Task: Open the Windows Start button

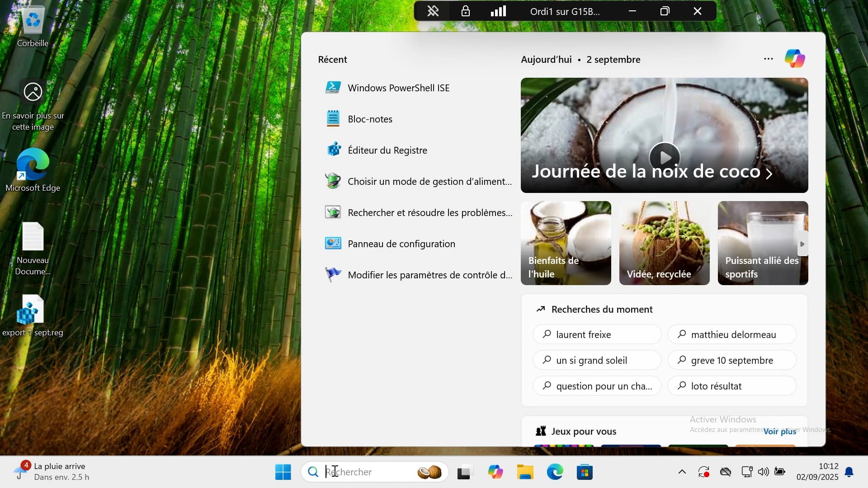Action: [x=283, y=472]
